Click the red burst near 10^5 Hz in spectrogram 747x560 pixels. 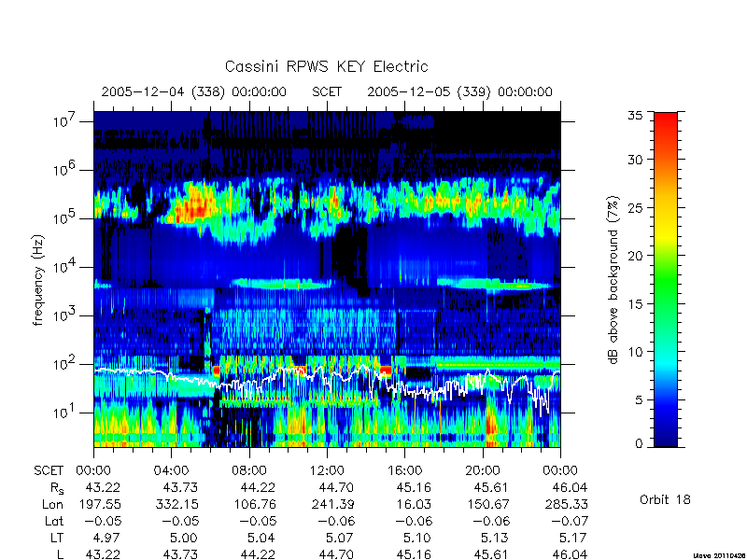[194, 205]
